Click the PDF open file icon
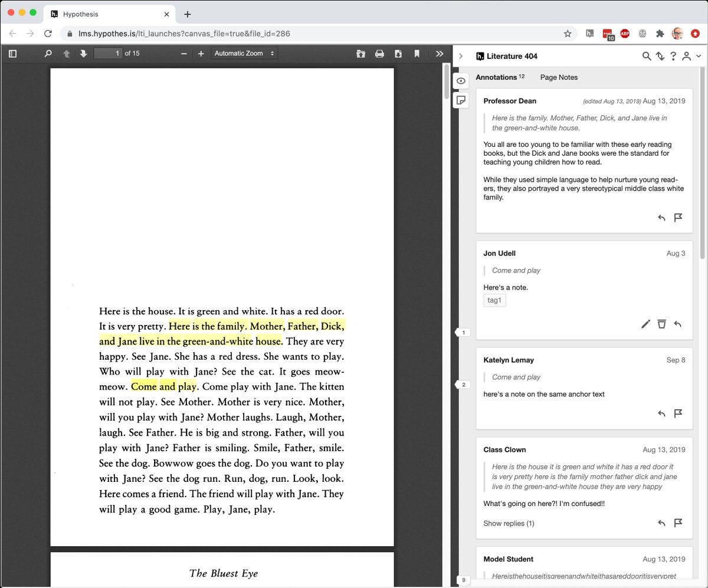Viewport: 708px width, 588px height. pyautogui.click(x=360, y=54)
